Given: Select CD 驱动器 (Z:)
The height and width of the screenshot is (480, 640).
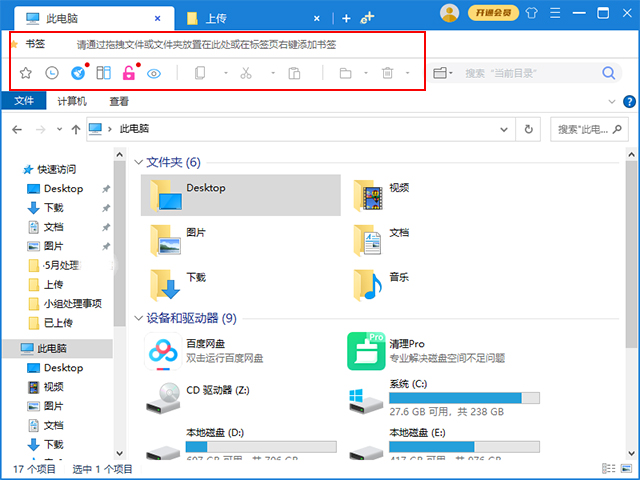Looking at the screenshot, I should coord(198,397).
